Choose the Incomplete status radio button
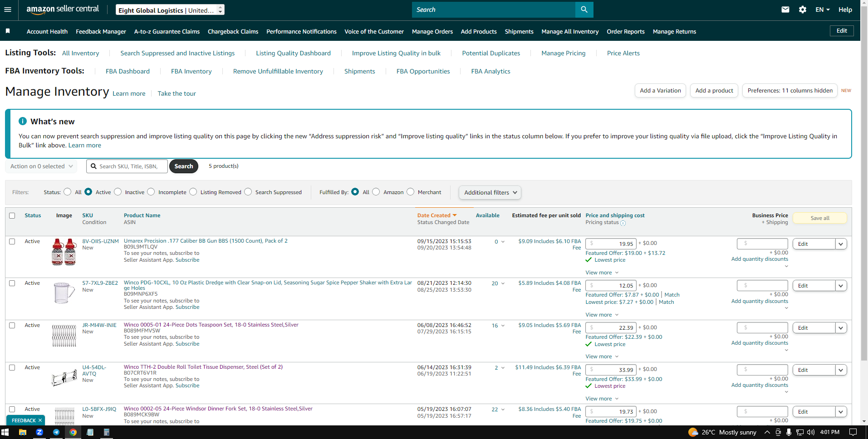The image size is (868, 439). pos(151,192)
